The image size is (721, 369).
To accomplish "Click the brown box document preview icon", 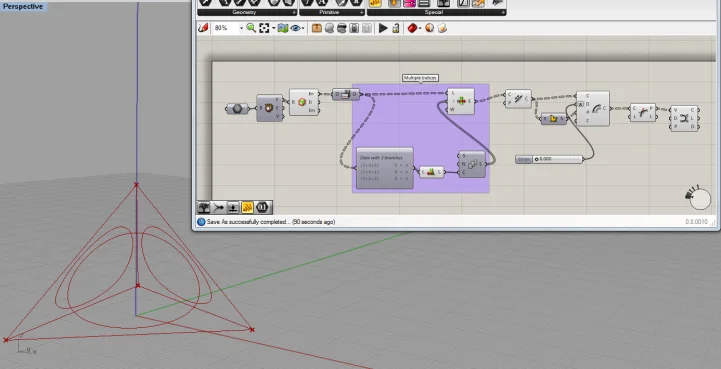I will click(x=317, y=29).
